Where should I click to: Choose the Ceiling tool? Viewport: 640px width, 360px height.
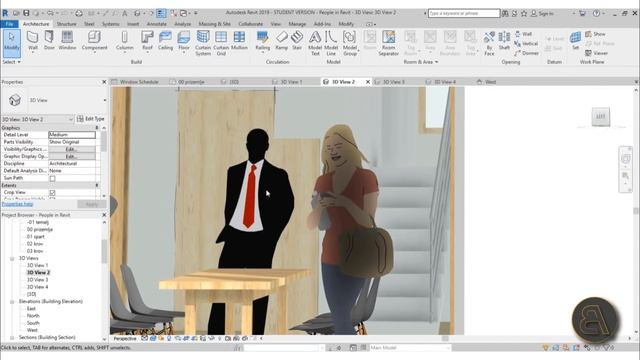coord(165,40)
